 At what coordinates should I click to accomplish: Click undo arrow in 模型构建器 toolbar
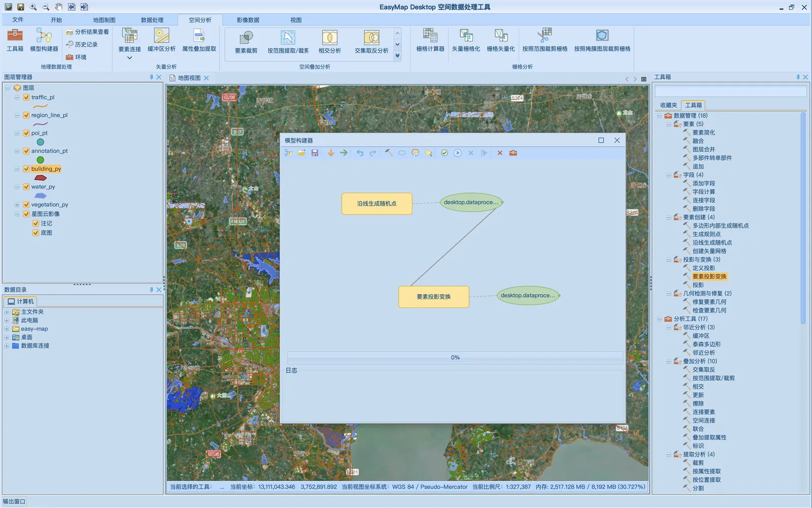click(x=360, y=153)
